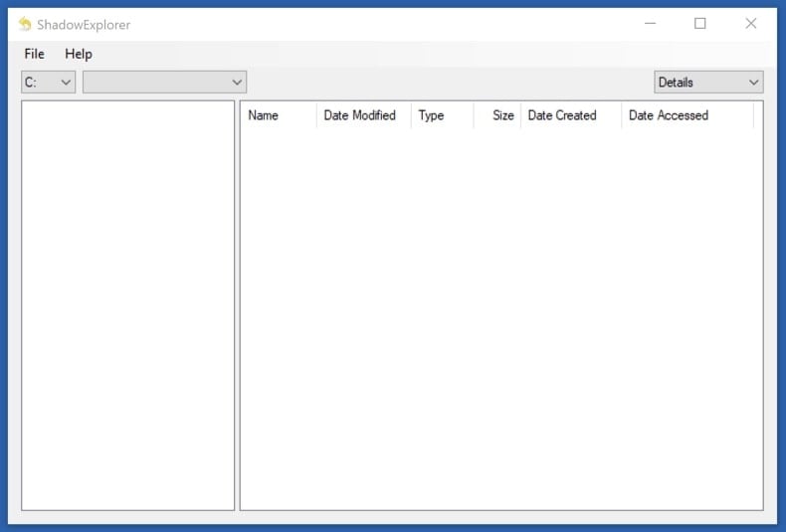Screen dimensions: 786x532
Task: Open the empty shadow copy date dropdown
Action: (164, 83)
